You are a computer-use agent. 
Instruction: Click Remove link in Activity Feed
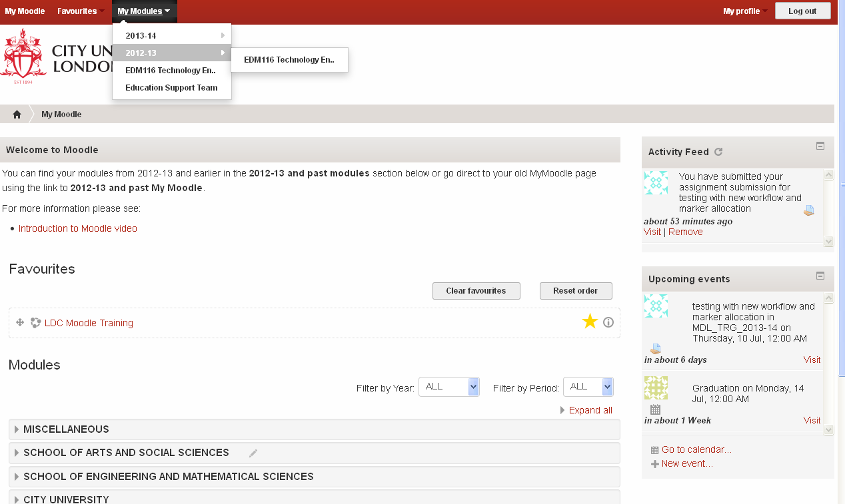[x=686, y=232]
